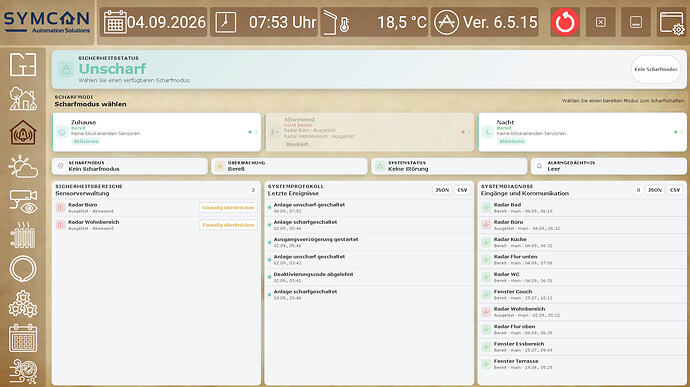Open the calendar schedule sidebar icon
The width and height of the screenshot is (690, 387).
(x=23, y=338)
